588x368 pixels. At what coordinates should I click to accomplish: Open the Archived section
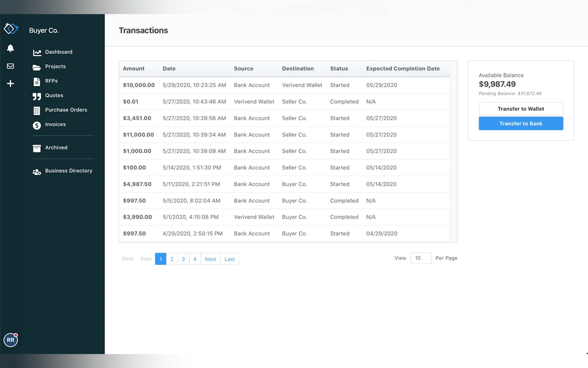pos(56,147)
